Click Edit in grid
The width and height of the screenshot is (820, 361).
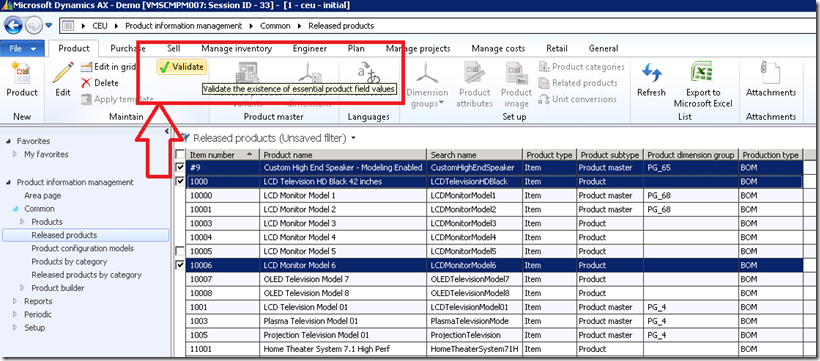coord(108,66)
